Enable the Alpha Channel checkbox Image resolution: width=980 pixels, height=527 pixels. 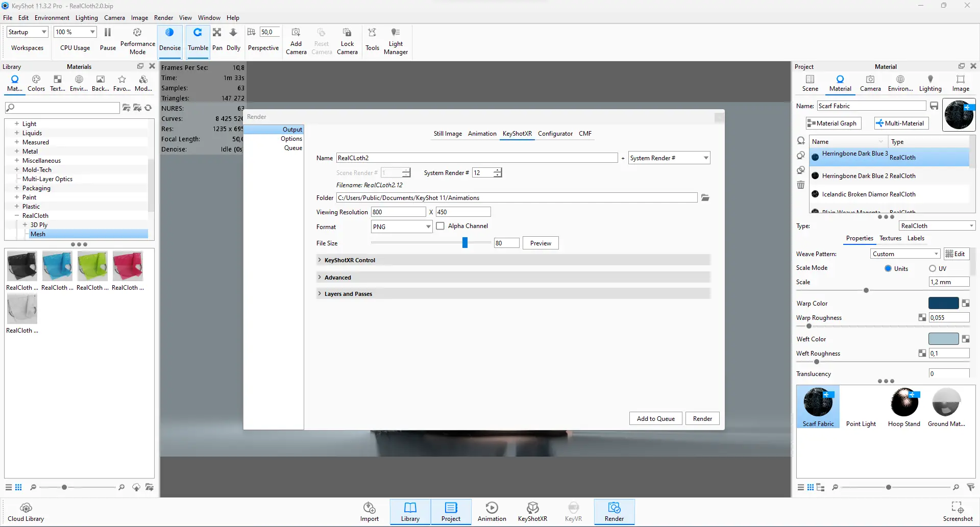pyautogui.click(x=440, y=226)
